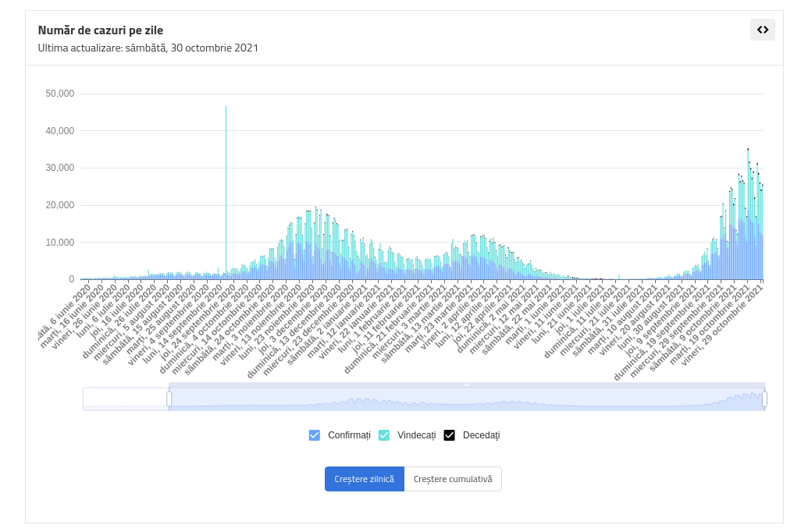Click the Decedați legend label text
The width and height of the screenshot is (794, 532).
[481, 435]
